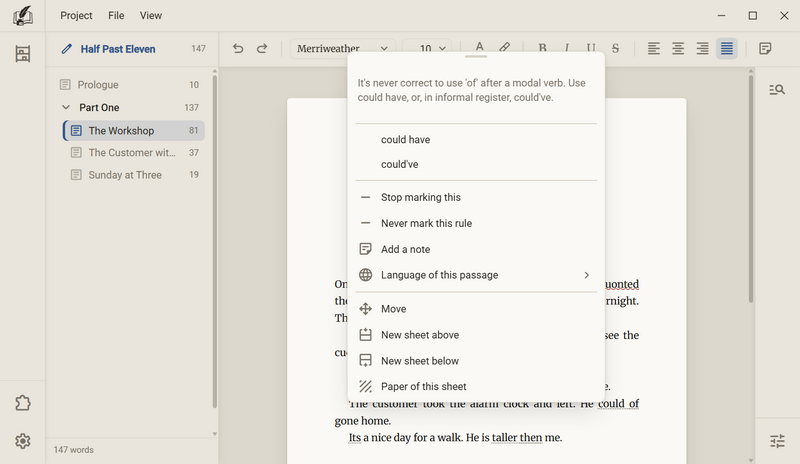Select Never mark this rule
This screenshot has height=464, width=800.
476,223
